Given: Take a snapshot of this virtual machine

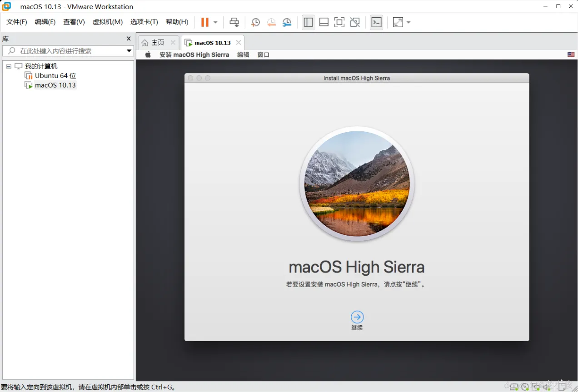Looking at the screenshot, I should (x=256, y=22).
